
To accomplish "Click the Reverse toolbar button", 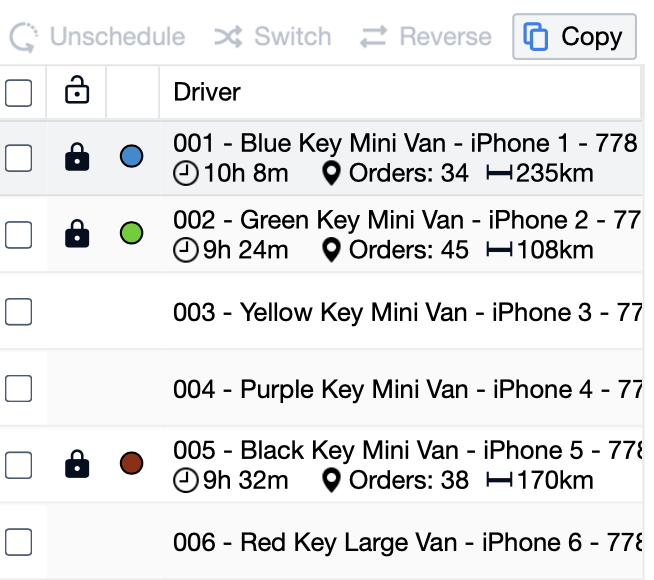I will [x=426, y=37].
